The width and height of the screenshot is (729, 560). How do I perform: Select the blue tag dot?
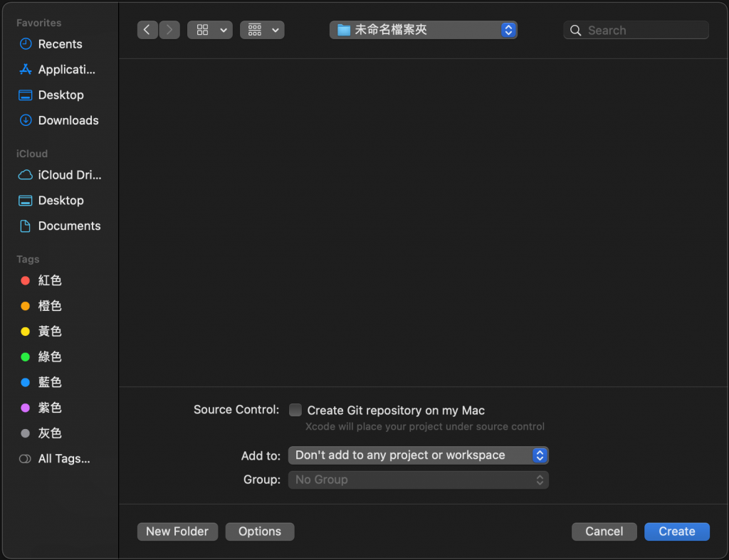pyautogui.click(x=26, y=383)
